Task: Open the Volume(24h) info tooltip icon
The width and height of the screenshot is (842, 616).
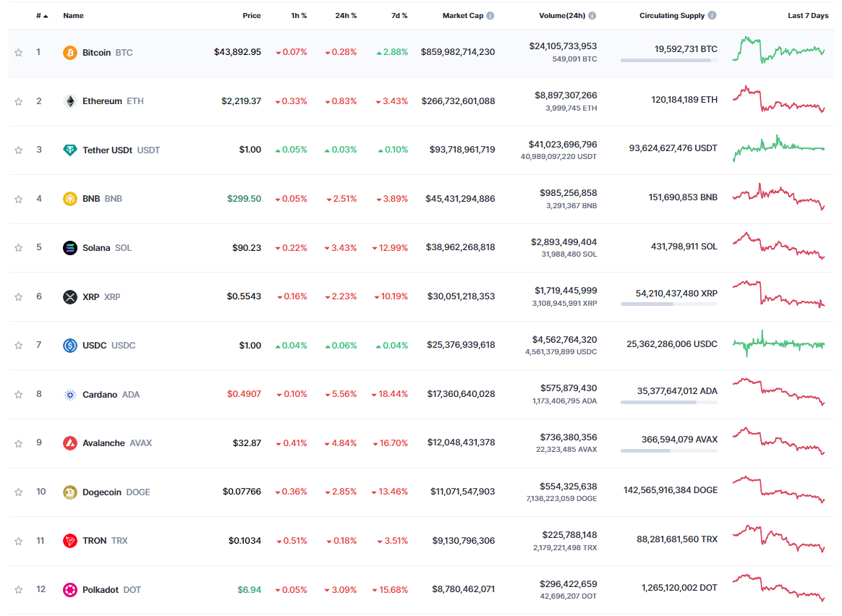Action: pos(592,16)
